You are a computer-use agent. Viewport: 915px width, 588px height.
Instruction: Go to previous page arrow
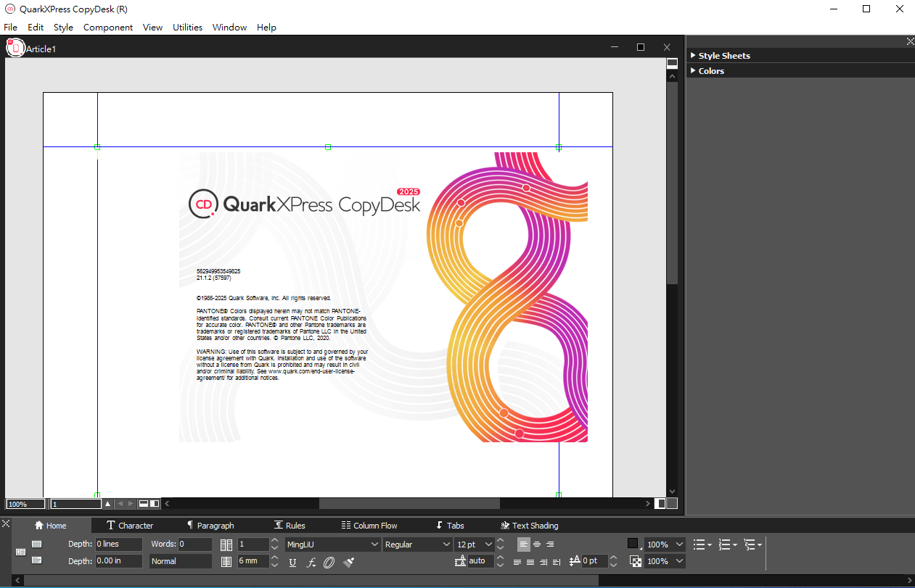pyautogui.click(x=120, y=503)
